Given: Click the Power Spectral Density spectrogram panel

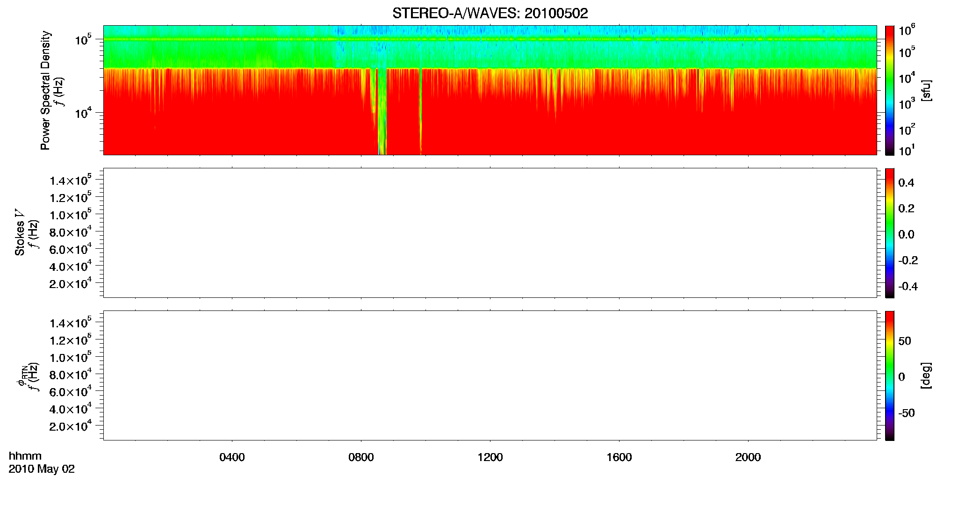Looking at the screenshot, I should [490, 90].
